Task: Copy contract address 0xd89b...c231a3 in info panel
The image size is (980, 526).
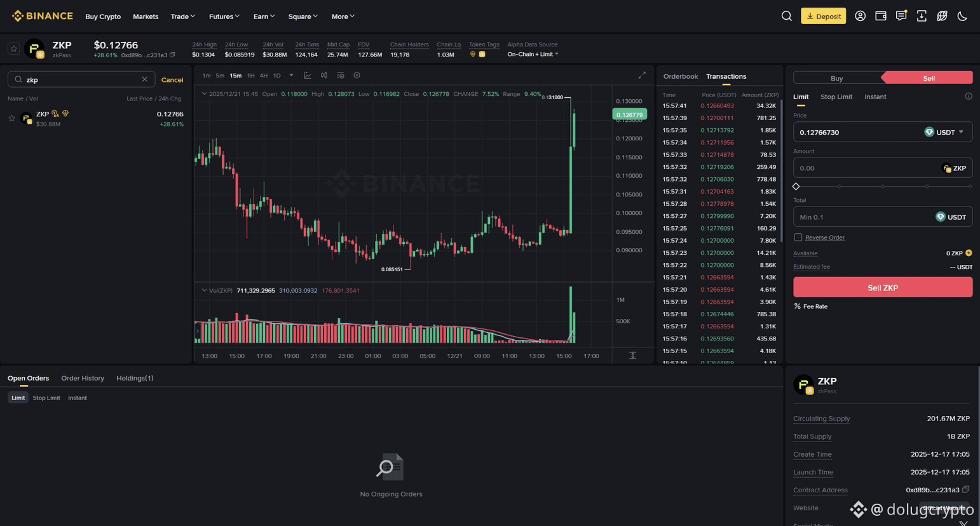Action: pos(965,490)
